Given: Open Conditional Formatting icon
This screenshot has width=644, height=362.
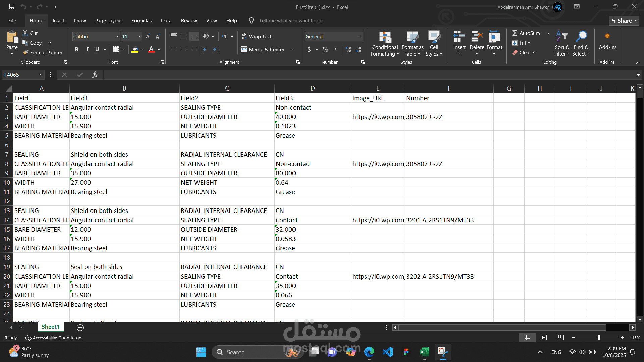Looking at the screenshot, I should point(385,38).
